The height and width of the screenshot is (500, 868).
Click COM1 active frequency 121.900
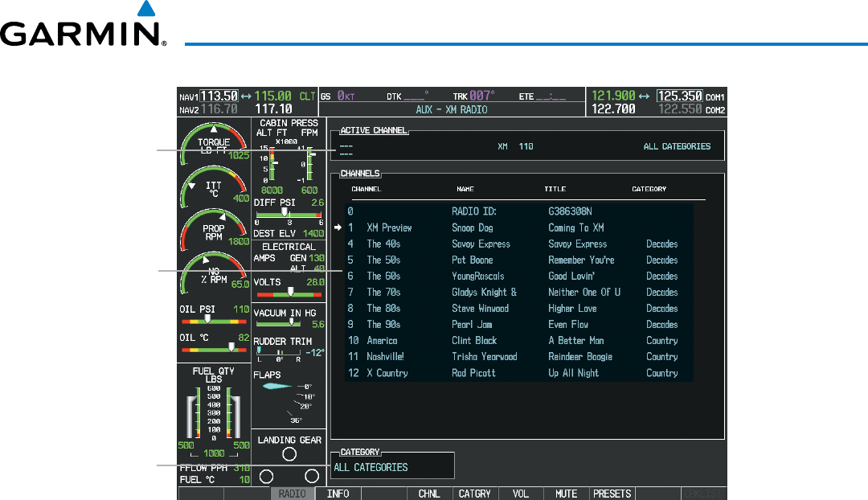(613, 96)
